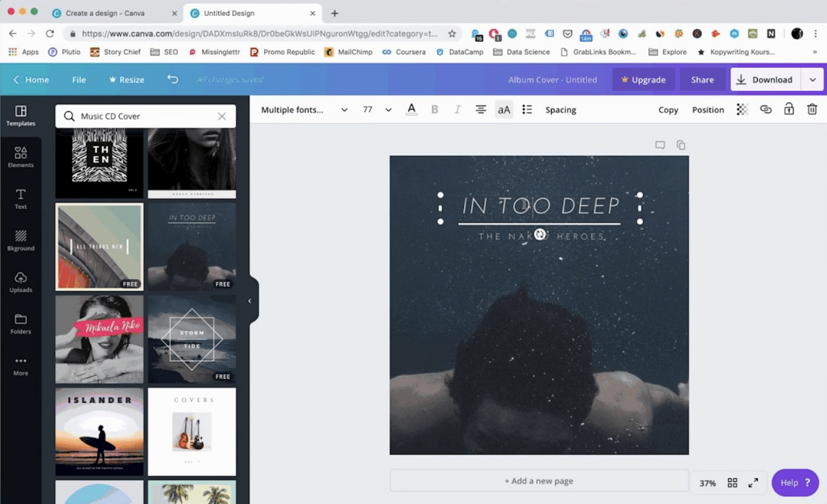Image resolution: width=827 pixels, height=504 pixels.
Task: Lock the selected text element
Action: (x=789, y=109)
